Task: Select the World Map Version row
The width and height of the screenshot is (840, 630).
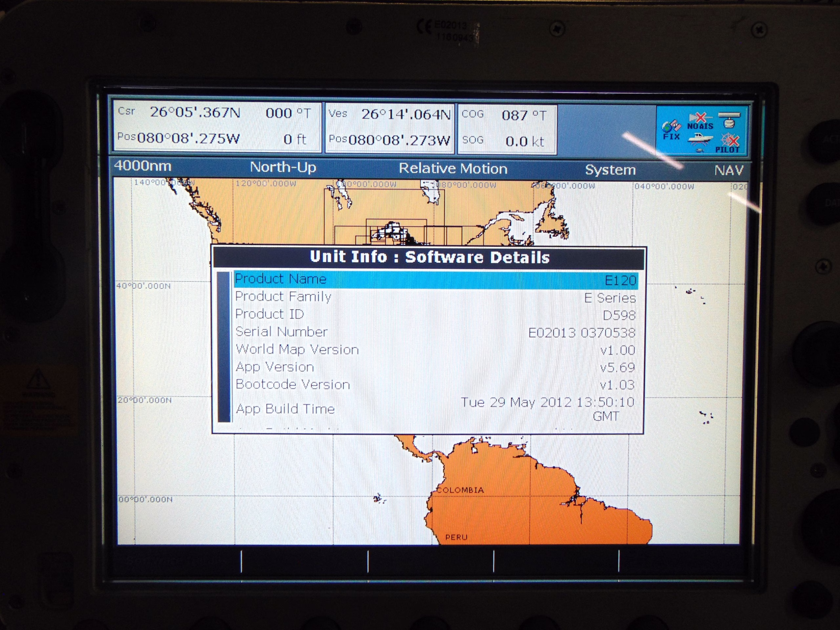Action: pos(435,350)
